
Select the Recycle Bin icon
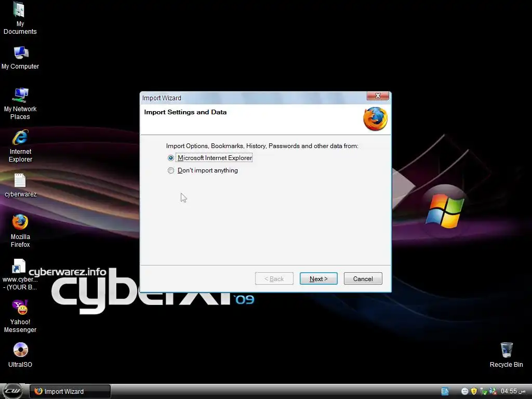[x=506, y=355]
